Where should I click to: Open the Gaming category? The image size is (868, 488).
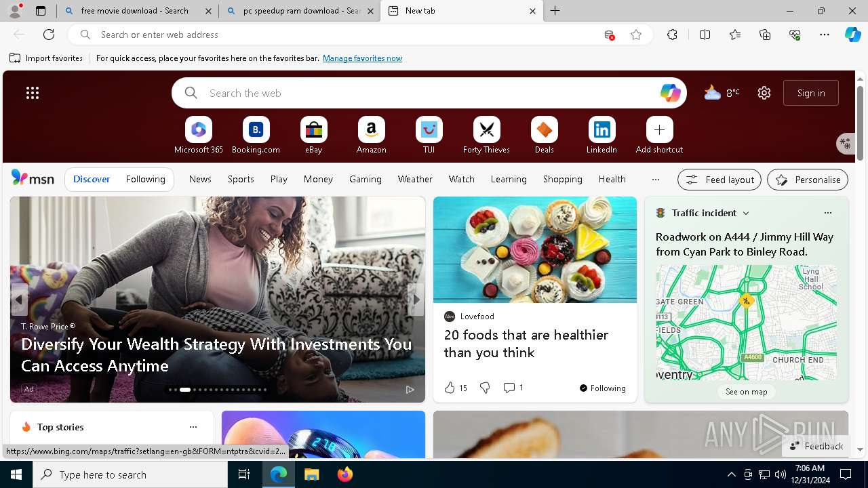tap(366, 179)
